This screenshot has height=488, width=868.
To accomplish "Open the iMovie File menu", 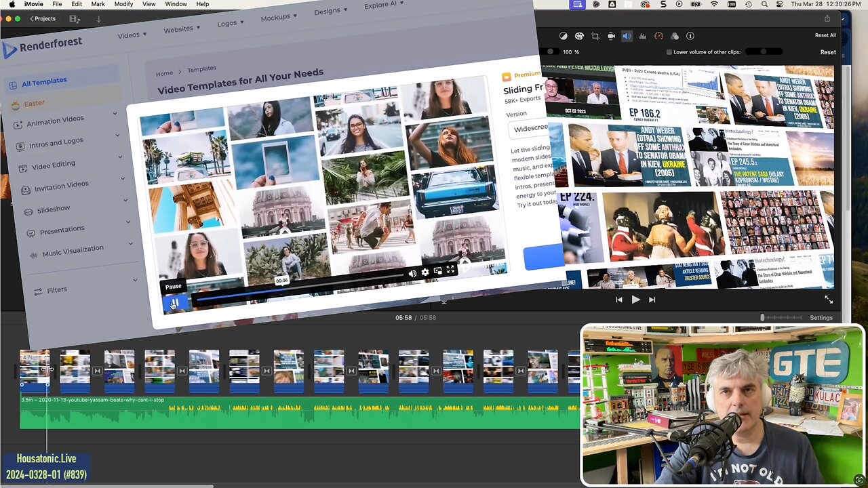I will [57, 4].
